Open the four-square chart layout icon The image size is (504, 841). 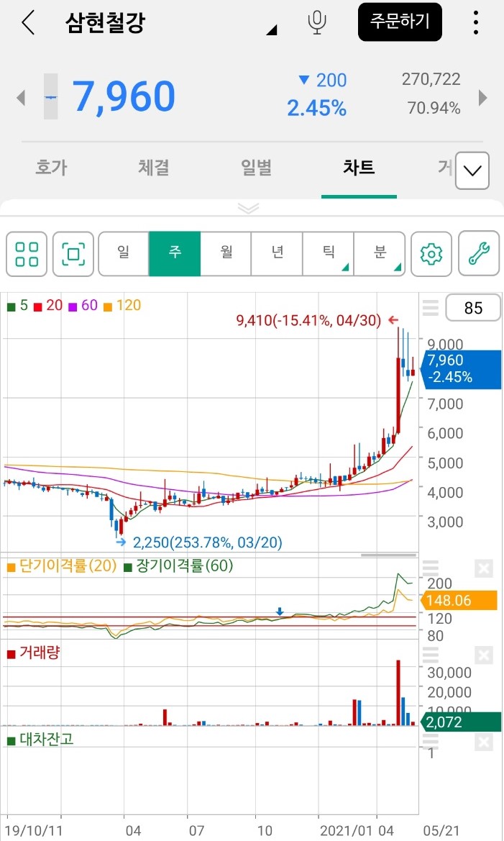click(x=27, y=254)
